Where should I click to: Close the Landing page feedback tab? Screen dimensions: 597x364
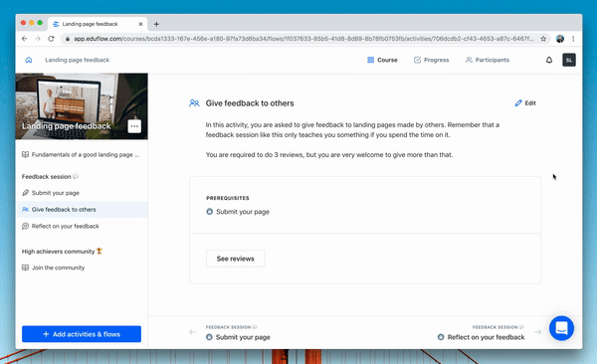(x=140, y=24)
